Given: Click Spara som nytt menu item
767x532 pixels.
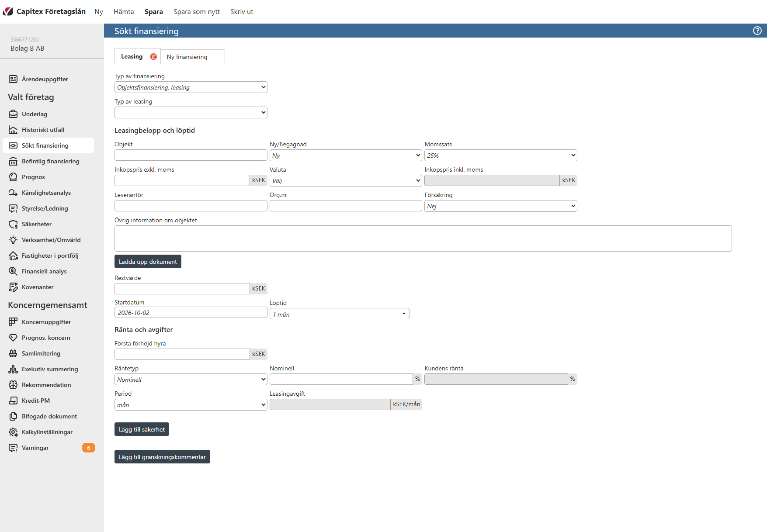Looking at the screenshot, I should click(197, 12).
